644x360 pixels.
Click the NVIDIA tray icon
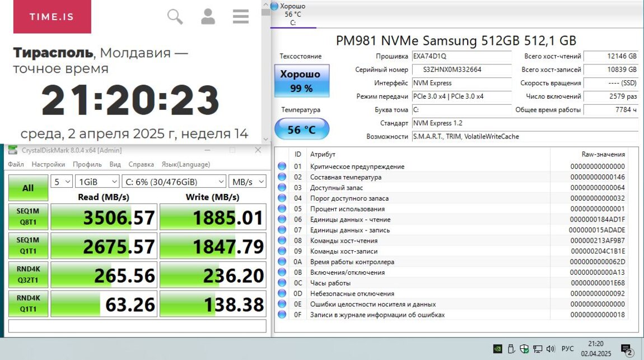[497, 349]
